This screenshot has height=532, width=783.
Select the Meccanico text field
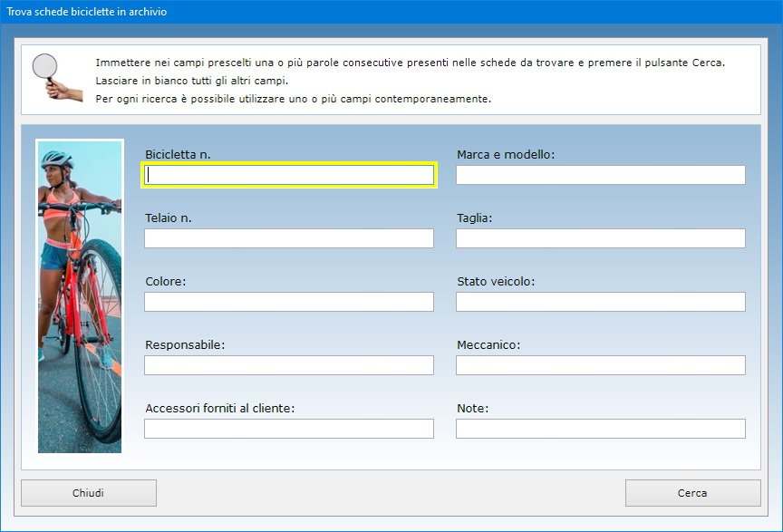point(600,365)
